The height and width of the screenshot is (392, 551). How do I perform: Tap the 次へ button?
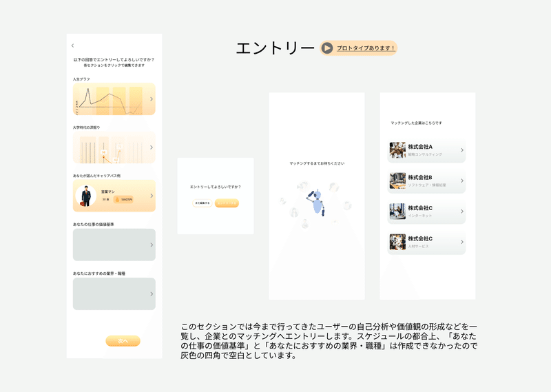tap(123, 340)
